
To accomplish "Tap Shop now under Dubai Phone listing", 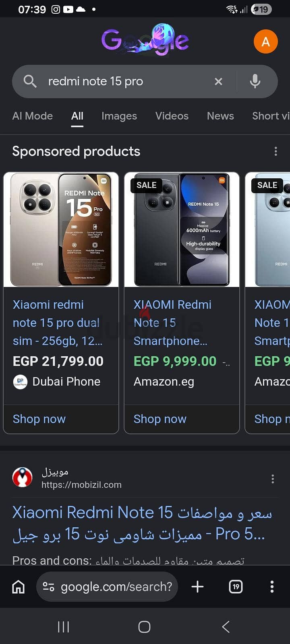I will (x=39, y=419).
